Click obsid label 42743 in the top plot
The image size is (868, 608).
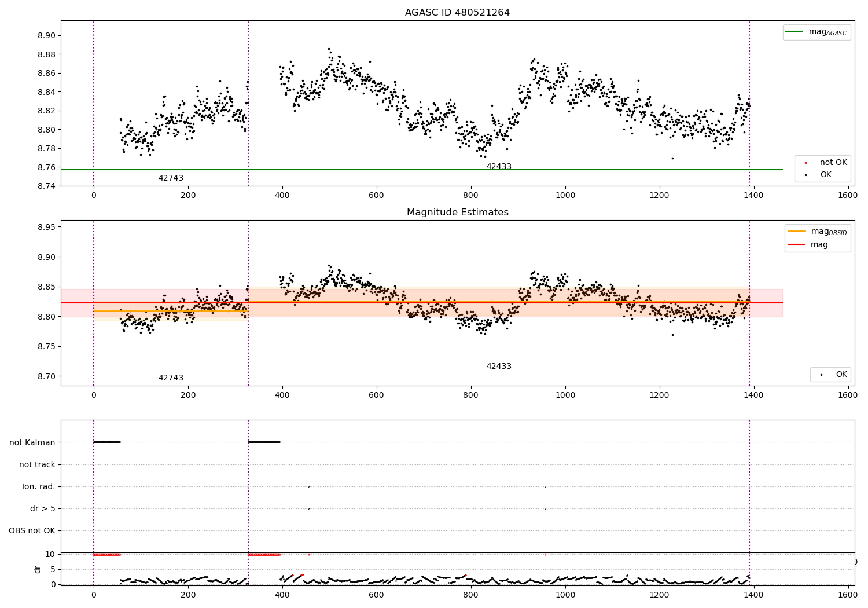(171, 178)
